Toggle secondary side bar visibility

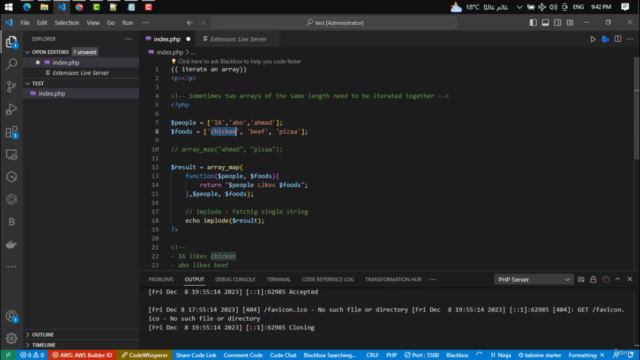pyautogui.click(x=558, y=23)
